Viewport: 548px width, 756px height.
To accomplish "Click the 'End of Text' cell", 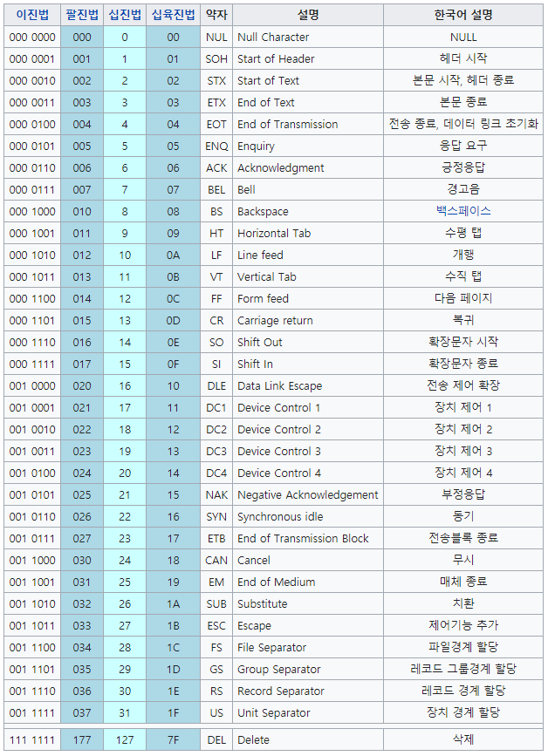I will click(x=308, y=102).
